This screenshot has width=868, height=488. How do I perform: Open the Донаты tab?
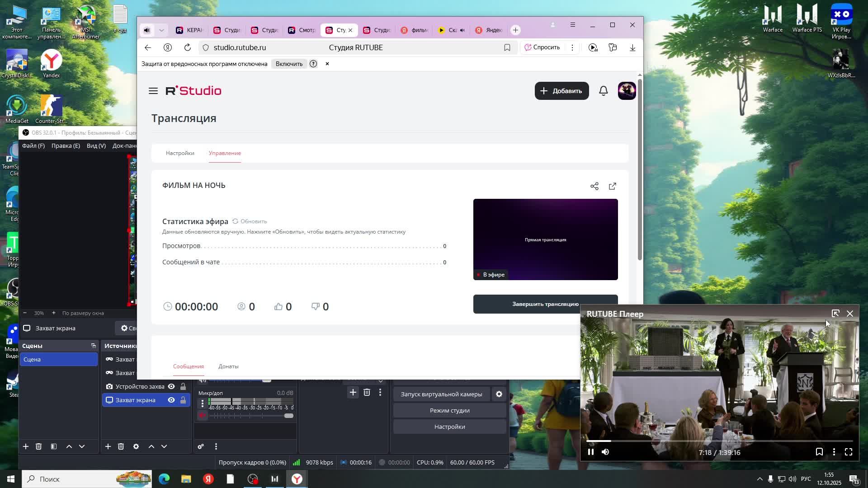[x=228, y=366]
